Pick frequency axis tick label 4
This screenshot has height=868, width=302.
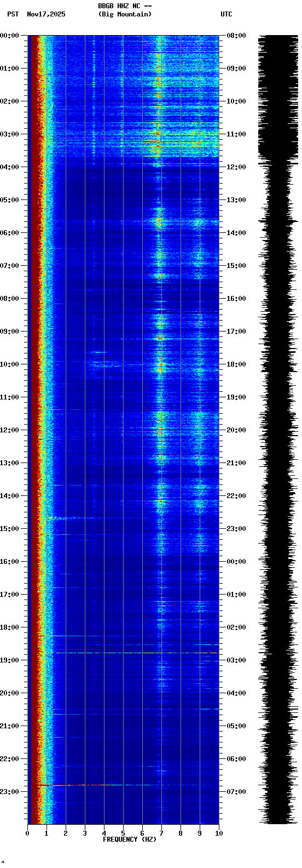pos(104,833)
